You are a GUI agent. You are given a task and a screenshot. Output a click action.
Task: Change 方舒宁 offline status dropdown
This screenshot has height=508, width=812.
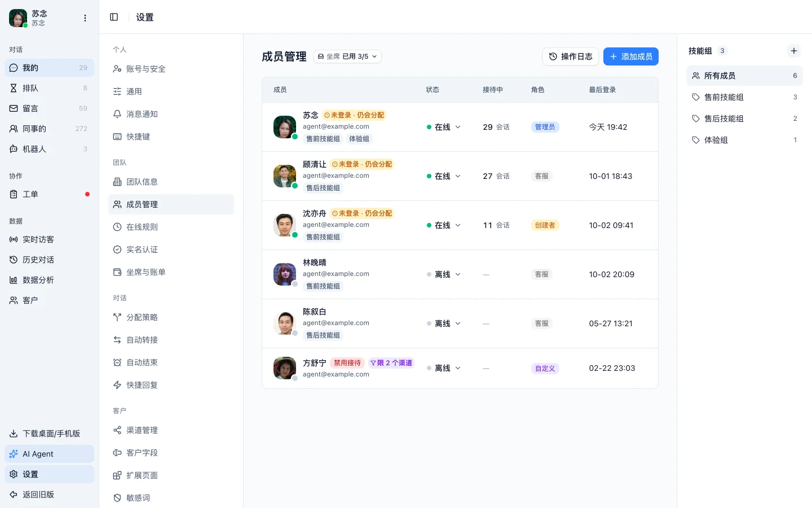[x=444, y=368]
